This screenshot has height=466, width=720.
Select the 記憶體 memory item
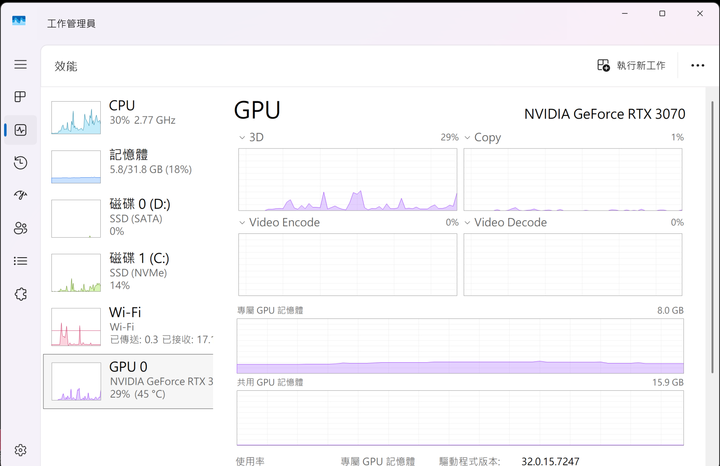128,167
